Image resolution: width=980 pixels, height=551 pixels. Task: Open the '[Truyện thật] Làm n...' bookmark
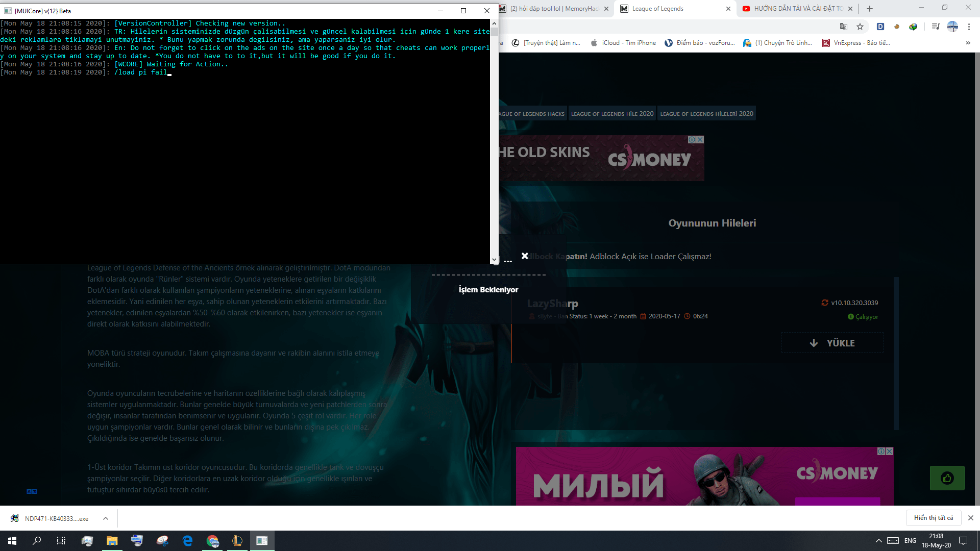(x=546, y=43)
